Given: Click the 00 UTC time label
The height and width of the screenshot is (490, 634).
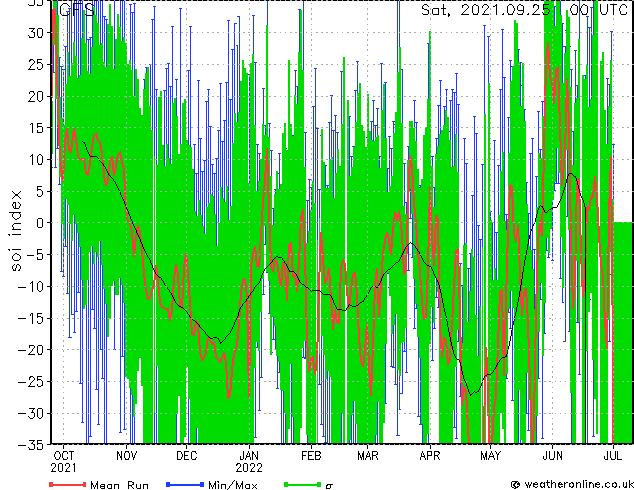Looking at the screenshot, I should click(598, 10).
